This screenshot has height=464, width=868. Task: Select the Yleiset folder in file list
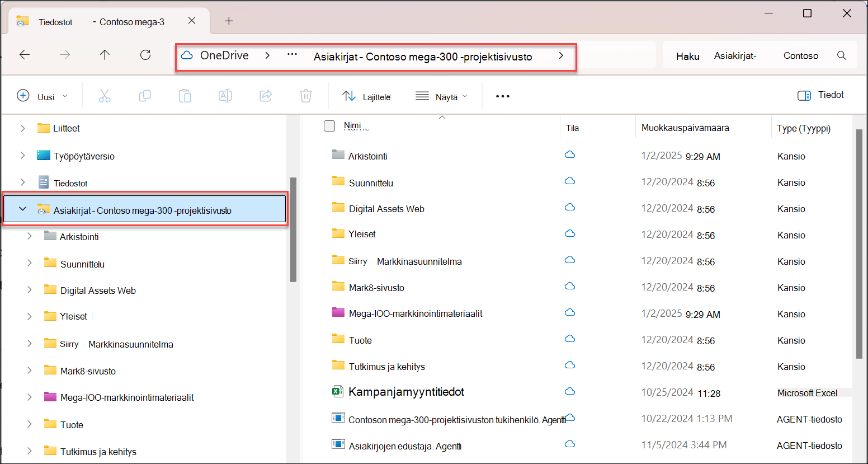[362, 234]
